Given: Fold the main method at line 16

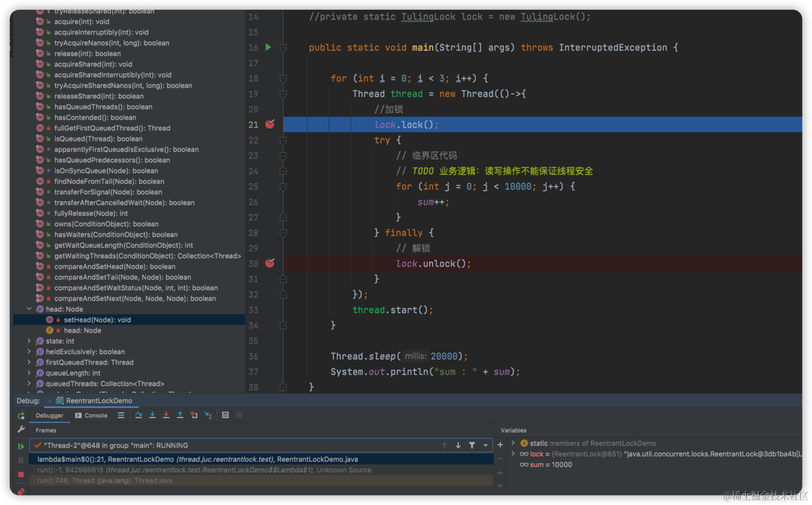Looking at the screenshot, I should (283, 48).
